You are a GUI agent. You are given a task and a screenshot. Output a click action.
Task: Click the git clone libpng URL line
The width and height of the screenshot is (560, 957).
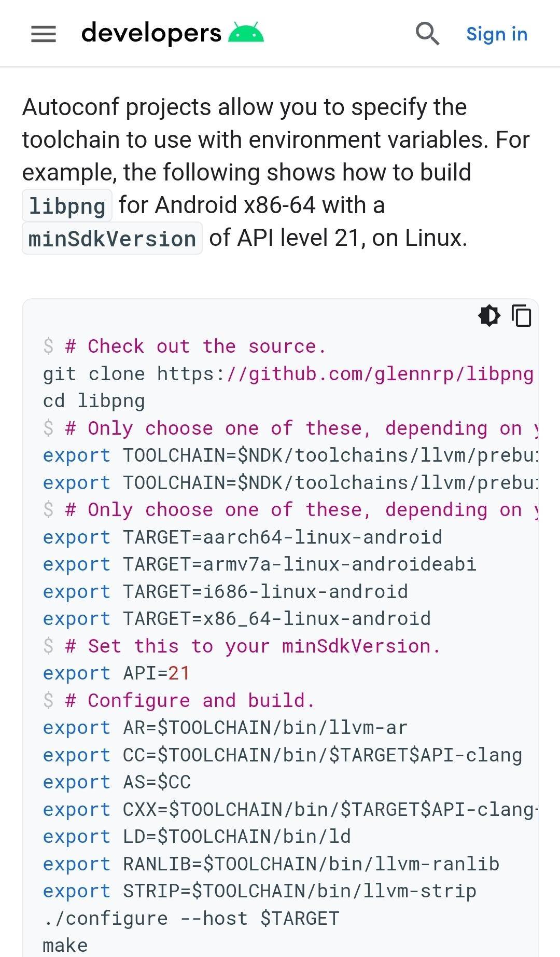pyautogui.click(x=288, y=373)
